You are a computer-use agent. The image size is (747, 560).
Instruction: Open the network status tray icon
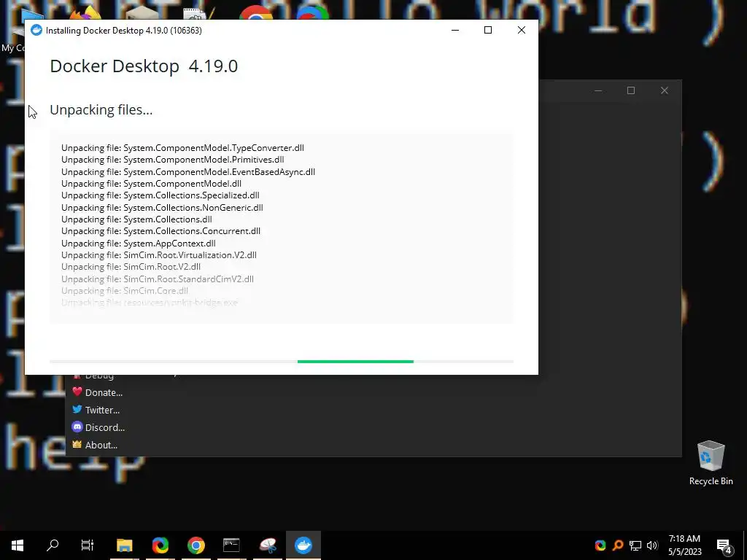[635, 545]
